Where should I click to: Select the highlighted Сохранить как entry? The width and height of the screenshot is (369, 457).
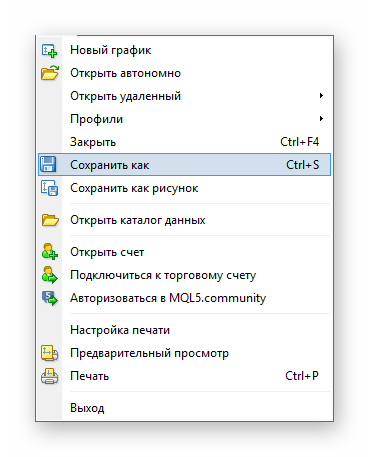(184, 165)
